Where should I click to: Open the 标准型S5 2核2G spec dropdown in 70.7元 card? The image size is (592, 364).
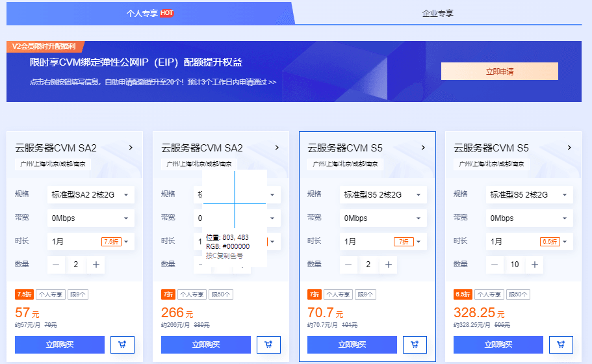pos(383,195)
